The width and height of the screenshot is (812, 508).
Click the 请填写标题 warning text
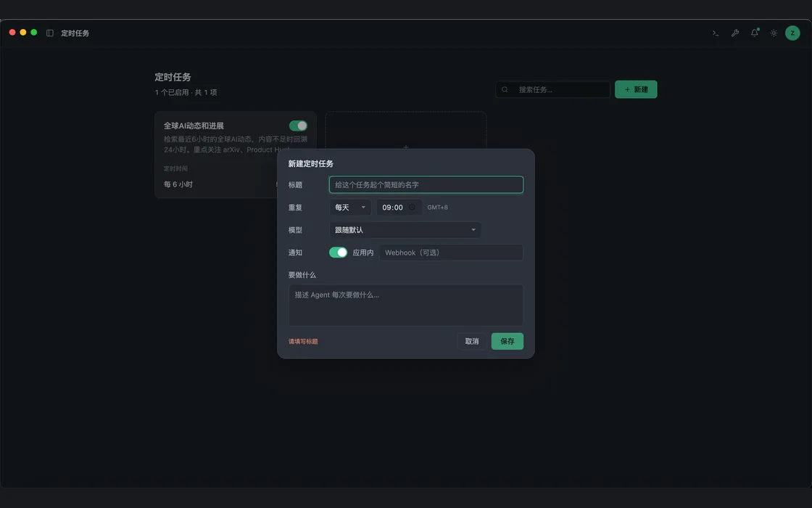point(303,341)
